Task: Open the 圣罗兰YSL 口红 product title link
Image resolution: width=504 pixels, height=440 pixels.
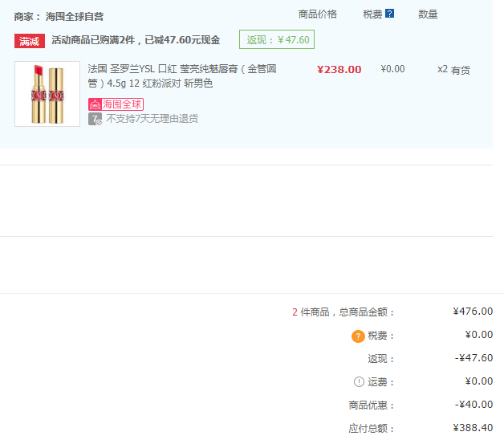Action: 182,76
